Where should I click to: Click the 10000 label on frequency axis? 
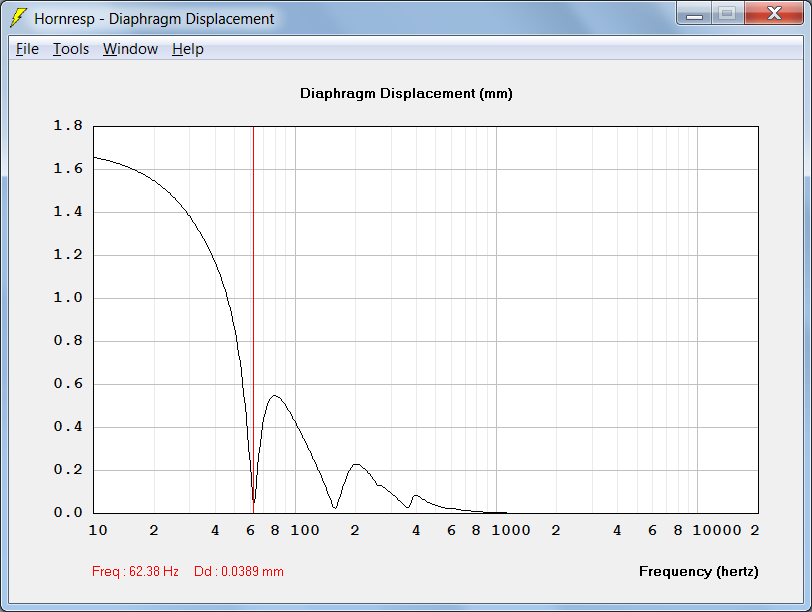717,530
